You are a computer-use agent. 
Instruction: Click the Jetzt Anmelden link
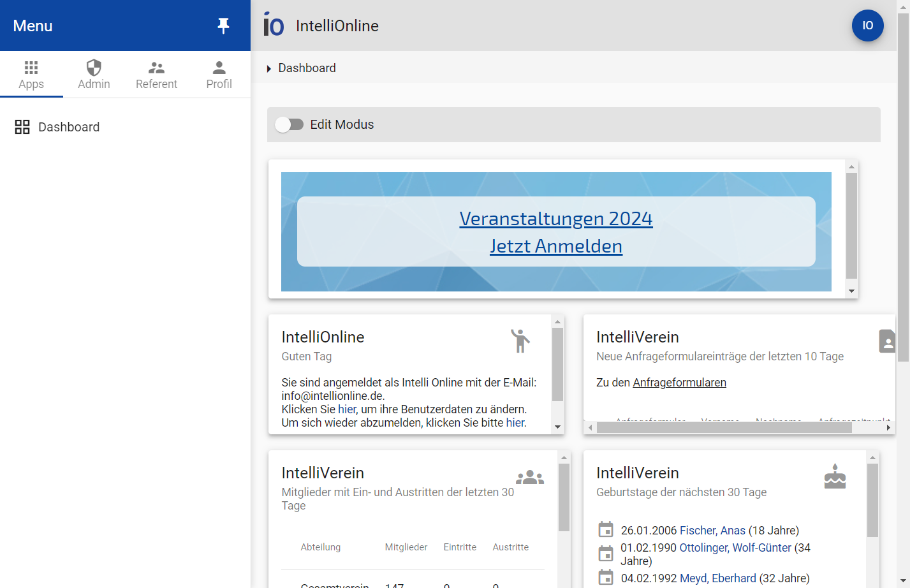click(x=556, y=246)
